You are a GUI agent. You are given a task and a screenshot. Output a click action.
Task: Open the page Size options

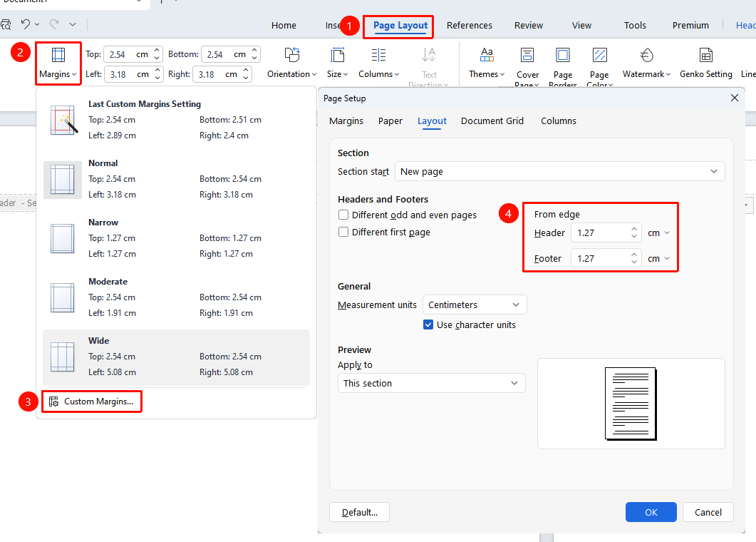coord(337,63)
